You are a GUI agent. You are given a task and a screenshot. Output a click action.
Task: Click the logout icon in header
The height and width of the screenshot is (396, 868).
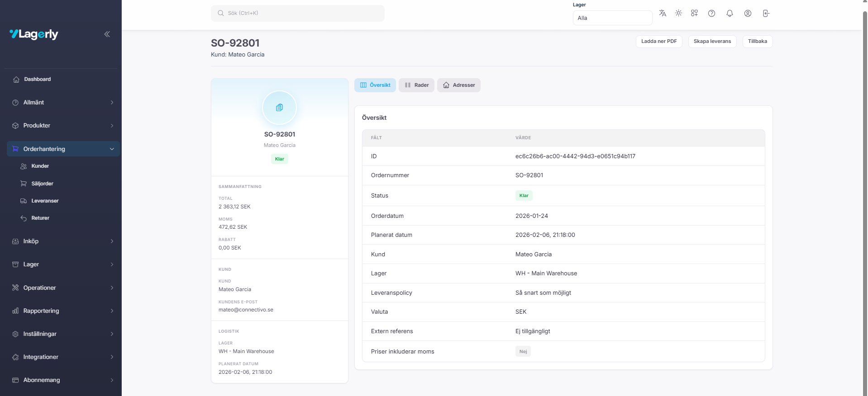[x=766, y=13]
